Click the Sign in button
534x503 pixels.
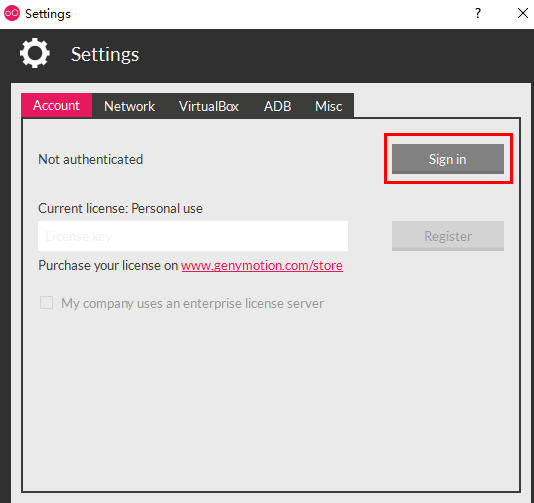(x=448, y=159)
